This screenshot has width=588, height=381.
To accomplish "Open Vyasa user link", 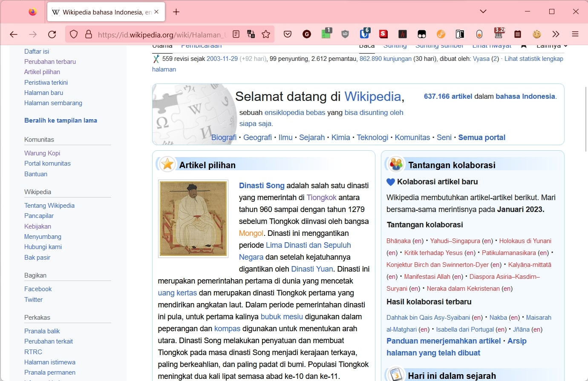I will click(481, 59).
